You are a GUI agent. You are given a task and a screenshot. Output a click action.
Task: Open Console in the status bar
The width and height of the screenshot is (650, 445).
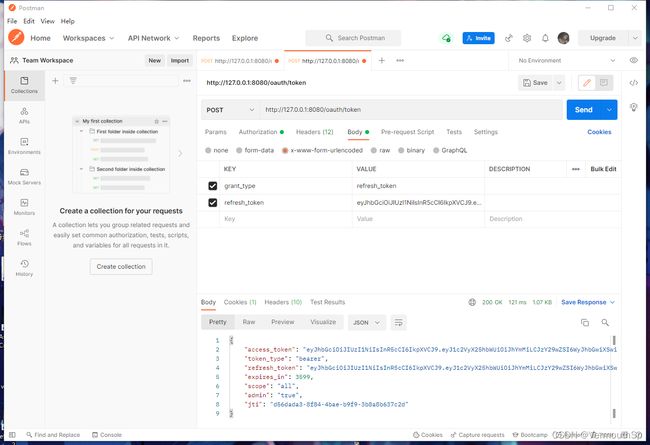click(107, 435)
